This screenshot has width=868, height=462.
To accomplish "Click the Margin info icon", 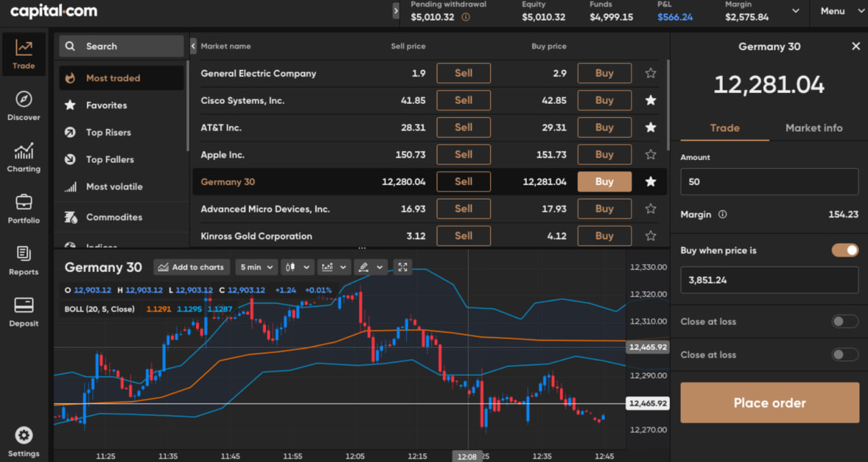I will [x=722, y=214].
